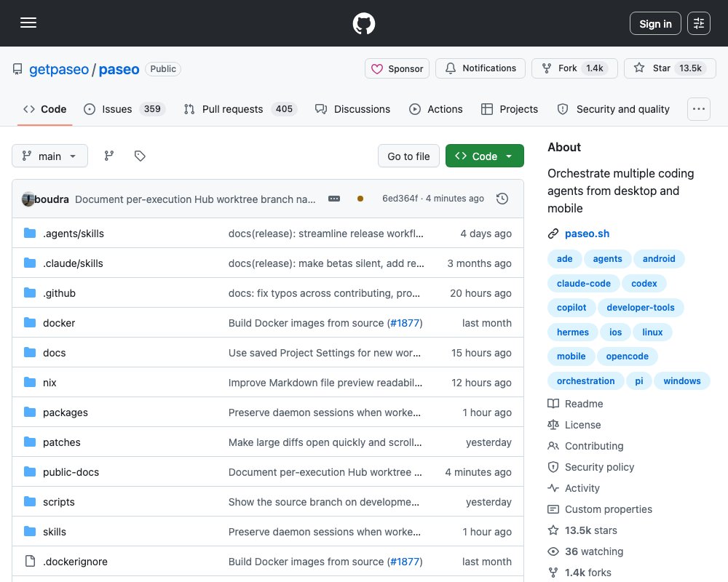The width and height of the screenshot is (728, 582).
Task: Open the appearance settings sliders icon
Action: pyautogui.click(x=699, y=23)
